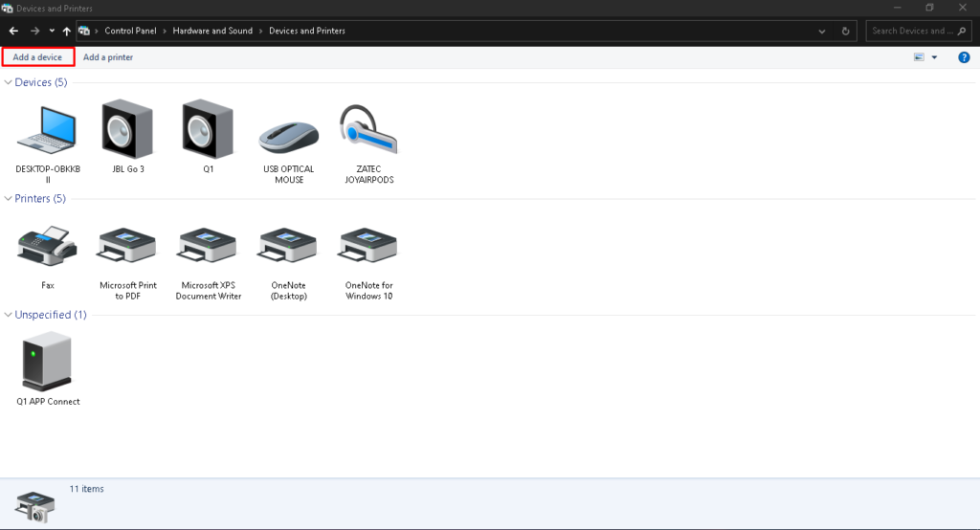Collapse the Unspecified (1) group
The image size is (980, 530).
(8, 315)
